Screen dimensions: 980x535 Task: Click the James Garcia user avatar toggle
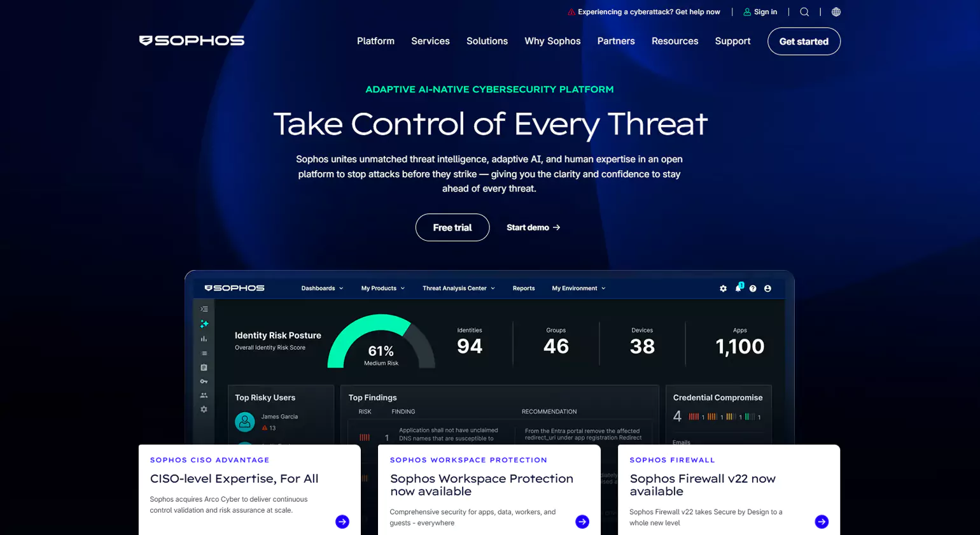(x=245, y=422)
